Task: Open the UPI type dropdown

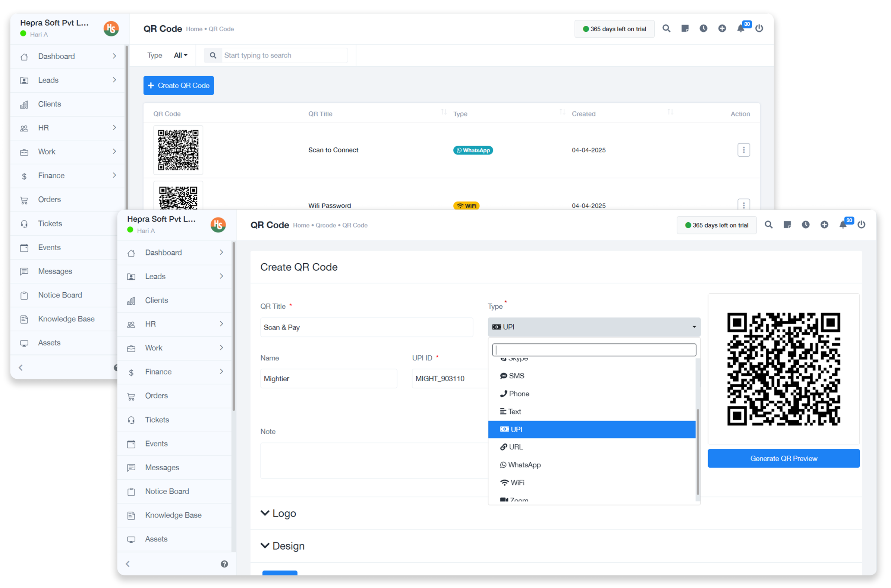Action: [594, 327]
